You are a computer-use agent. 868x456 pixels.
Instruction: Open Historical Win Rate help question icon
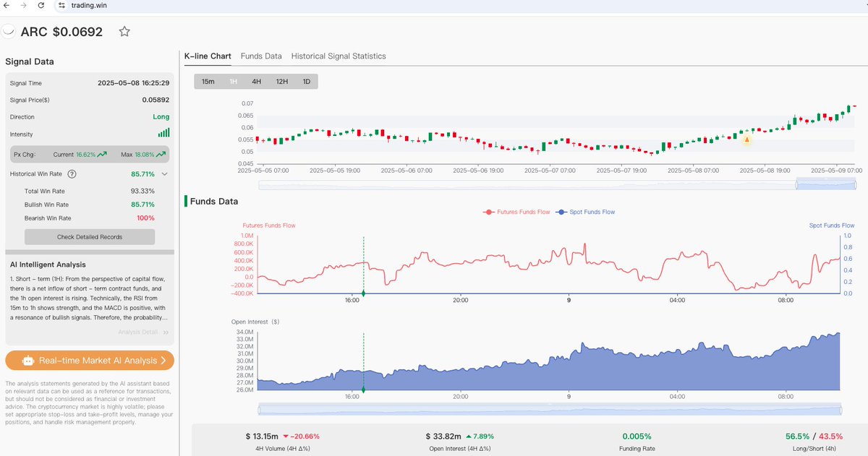(72, 174)
